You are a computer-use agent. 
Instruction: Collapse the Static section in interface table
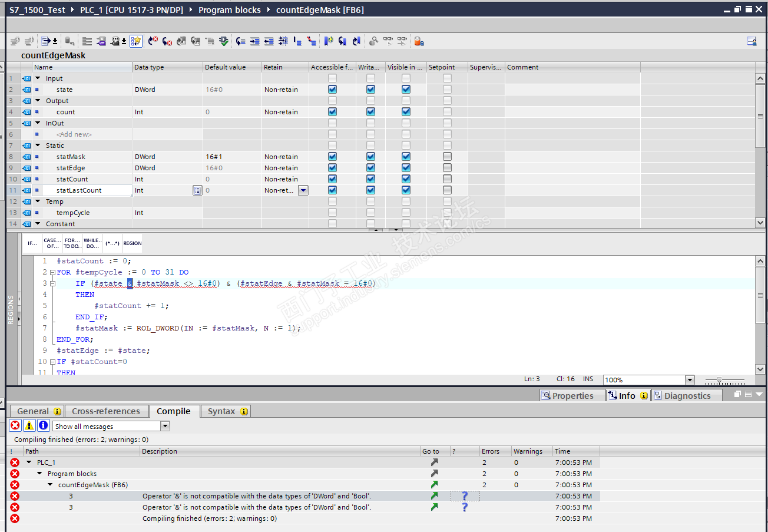[38, 146]
